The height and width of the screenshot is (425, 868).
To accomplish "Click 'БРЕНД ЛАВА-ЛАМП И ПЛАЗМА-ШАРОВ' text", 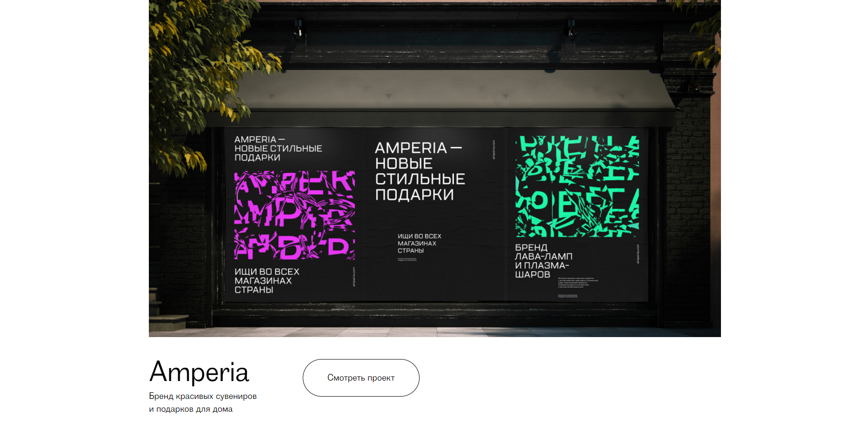I will (544, 261).
